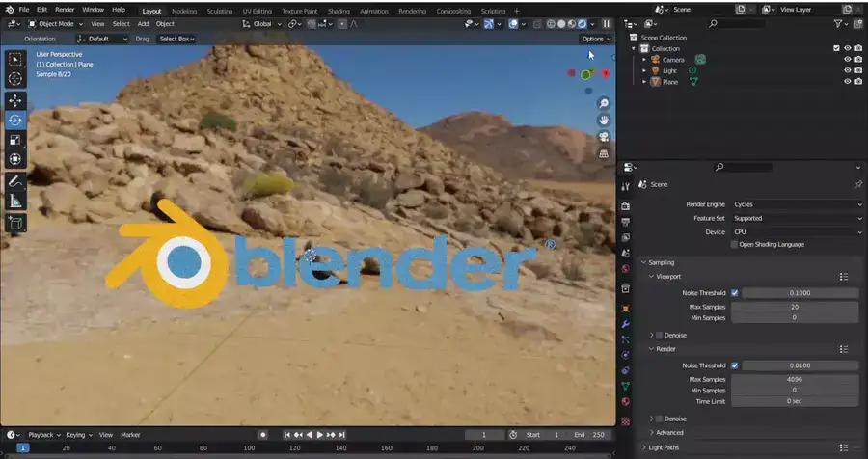868x459 pixels.
Task: Select the Annotate tool
Action: coord(15,181)
